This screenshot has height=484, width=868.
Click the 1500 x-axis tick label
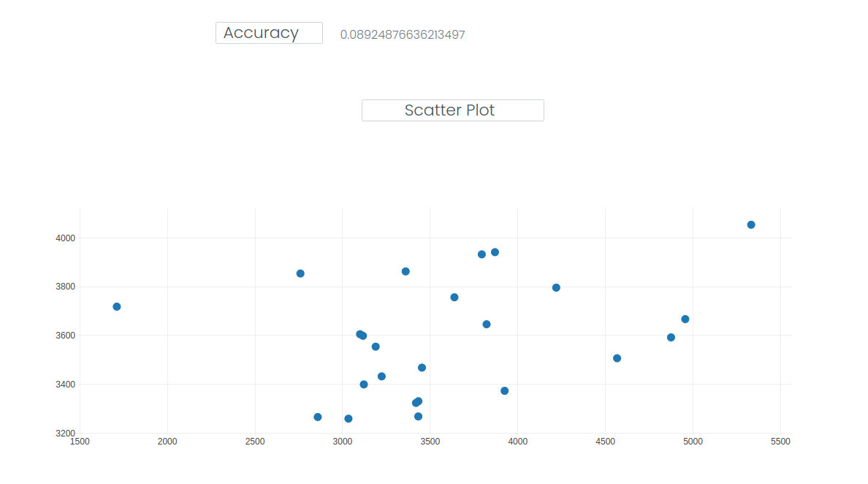(x=80, y=442)
